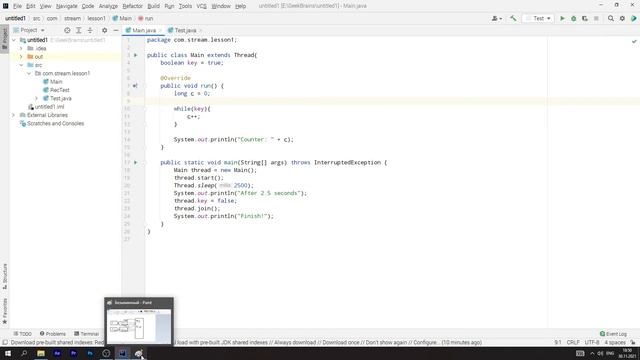Open the Navigate menu
This screenshot has height=360, width=640.
[x=67, y=6]
